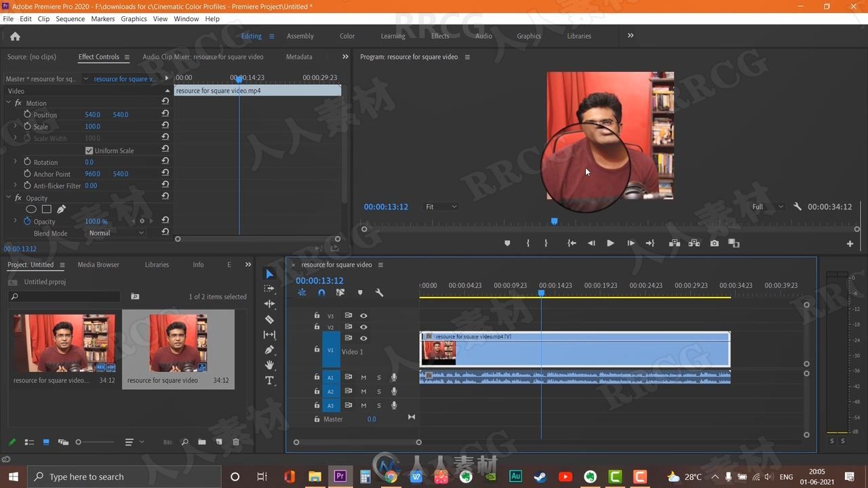Click the timeline zoom scroll bar
This screenshot has height=488, width=868.
pos(357,442)
